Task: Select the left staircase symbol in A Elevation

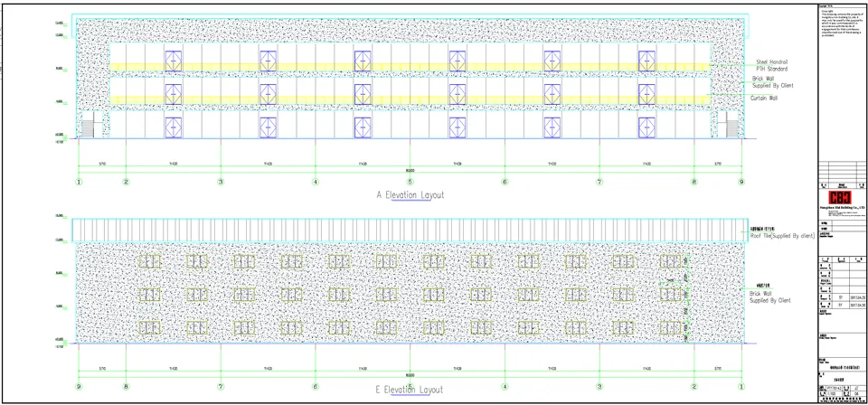Action: point(87,128)
